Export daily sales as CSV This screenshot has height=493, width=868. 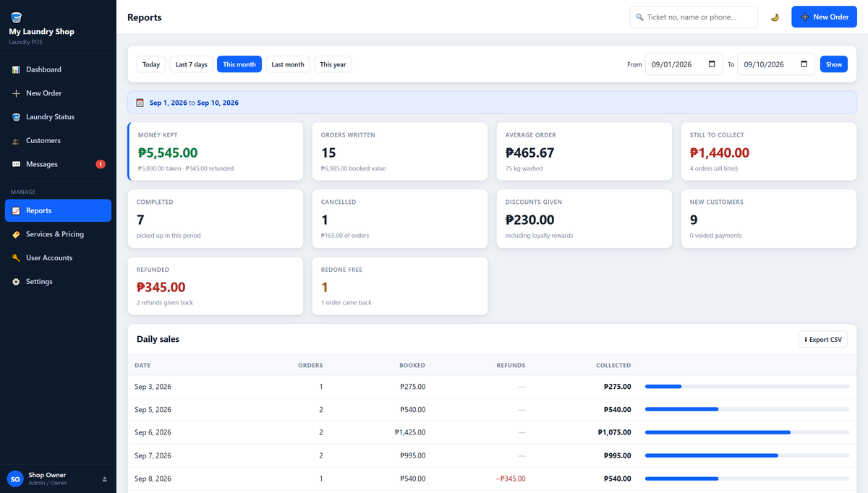[823, 340]
